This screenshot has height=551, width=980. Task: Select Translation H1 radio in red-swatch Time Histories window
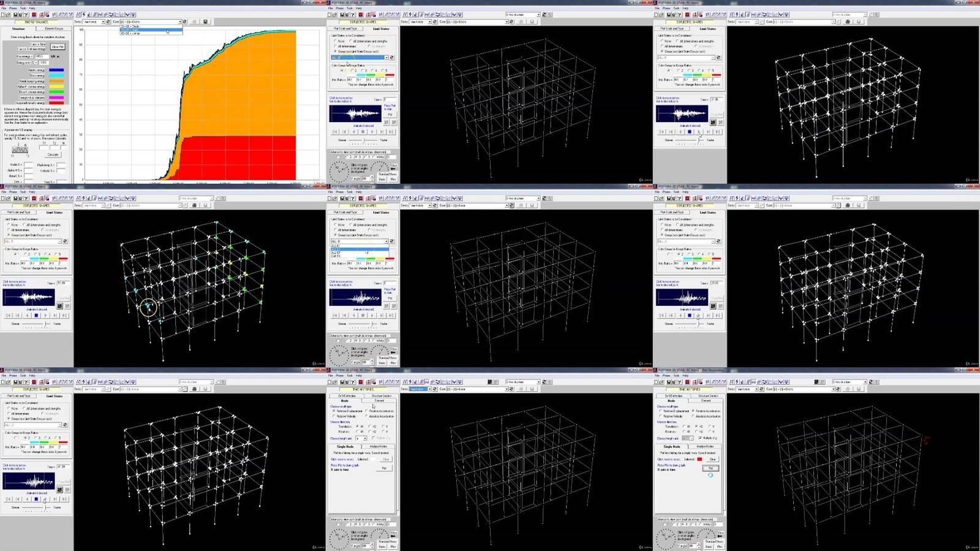[x=684, y=426]
